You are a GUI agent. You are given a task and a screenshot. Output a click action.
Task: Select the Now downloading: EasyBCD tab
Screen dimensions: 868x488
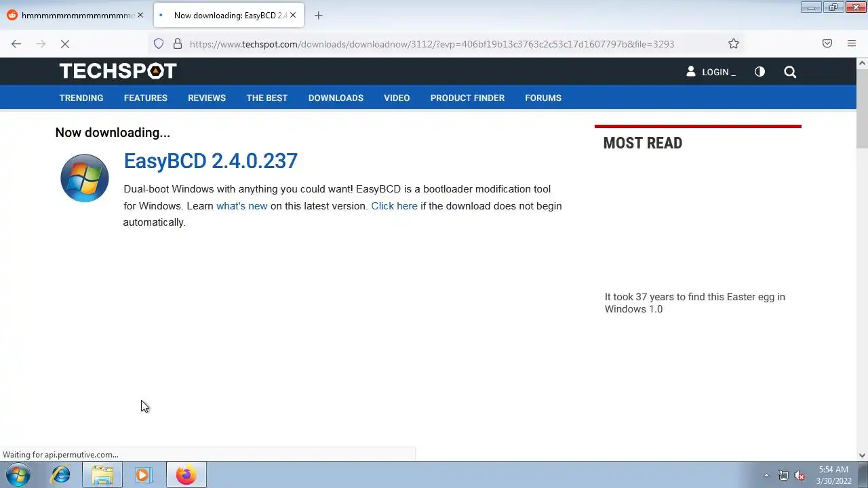[x=229, y=15]
